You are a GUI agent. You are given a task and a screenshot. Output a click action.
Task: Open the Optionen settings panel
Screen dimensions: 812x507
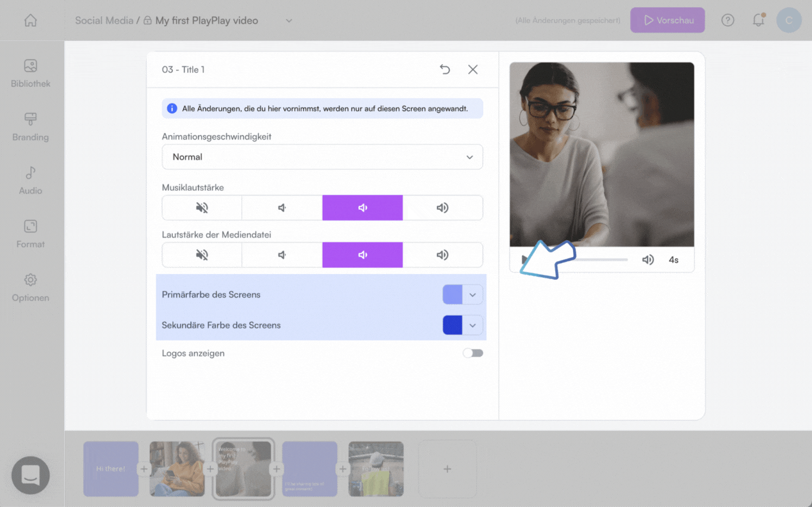tap(30, 288)
